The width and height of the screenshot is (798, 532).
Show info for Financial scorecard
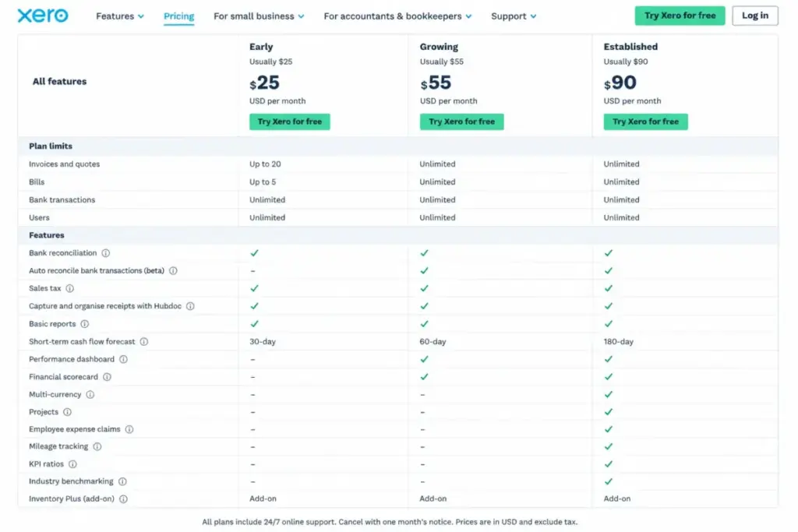tap(107, 377)
